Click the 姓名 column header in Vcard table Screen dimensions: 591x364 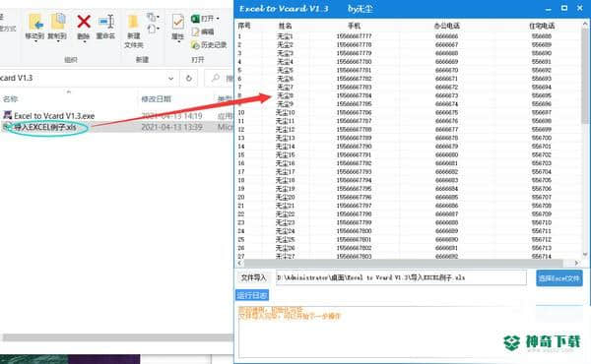(285, 26)
